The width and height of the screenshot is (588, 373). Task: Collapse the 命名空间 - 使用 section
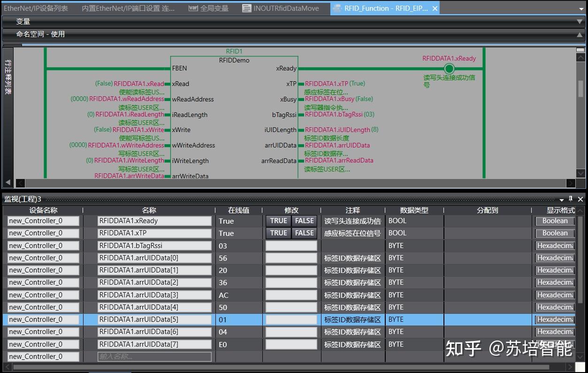click(580, 34)
